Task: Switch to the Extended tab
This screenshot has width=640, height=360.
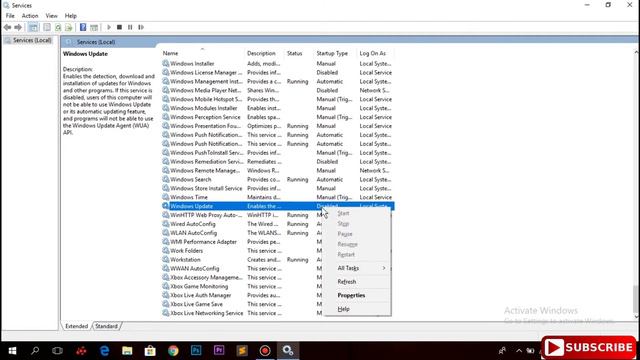Action: 76,326
